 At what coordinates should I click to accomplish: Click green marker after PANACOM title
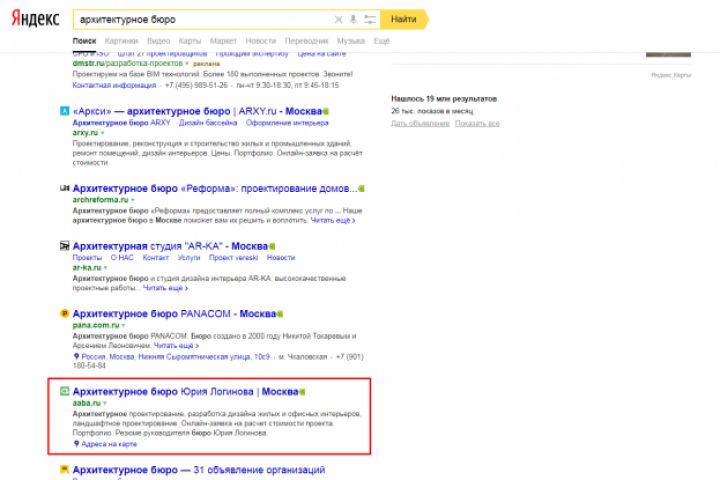point(280,314)
